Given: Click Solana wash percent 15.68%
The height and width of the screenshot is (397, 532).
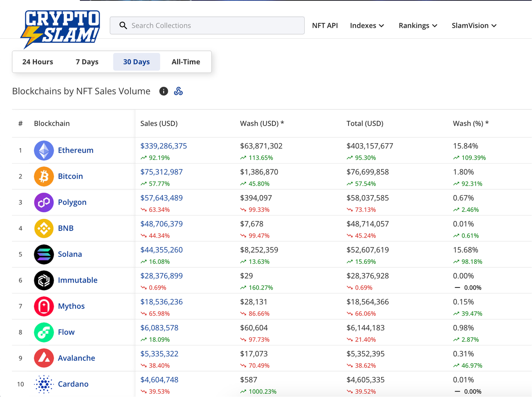Looking at the screenshot, I should click(x=465, y=250).
